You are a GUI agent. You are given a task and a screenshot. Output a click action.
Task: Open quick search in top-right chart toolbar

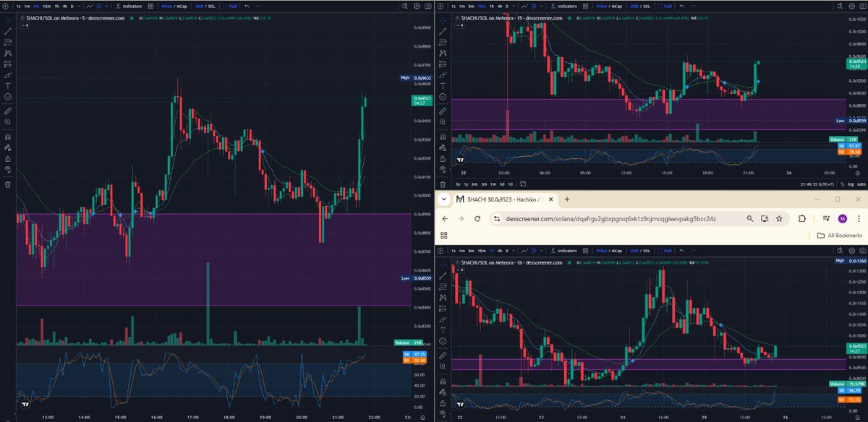[839, 6]
